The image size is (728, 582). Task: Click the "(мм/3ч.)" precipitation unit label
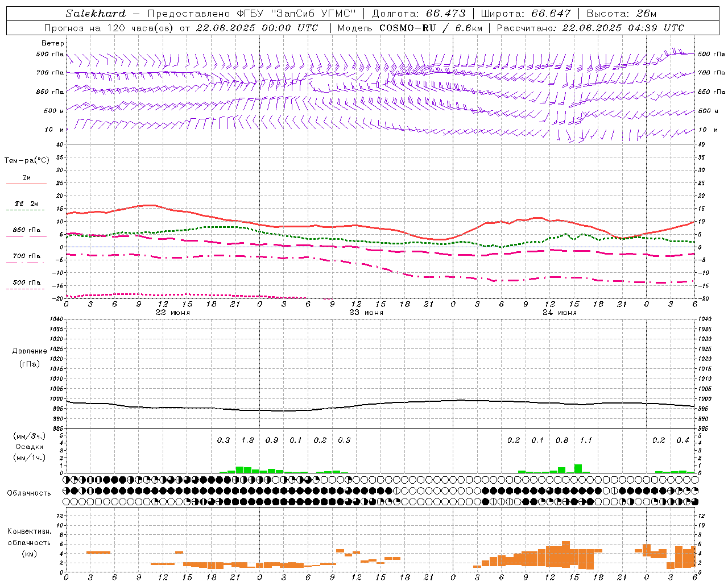click(x=30, y=436)
